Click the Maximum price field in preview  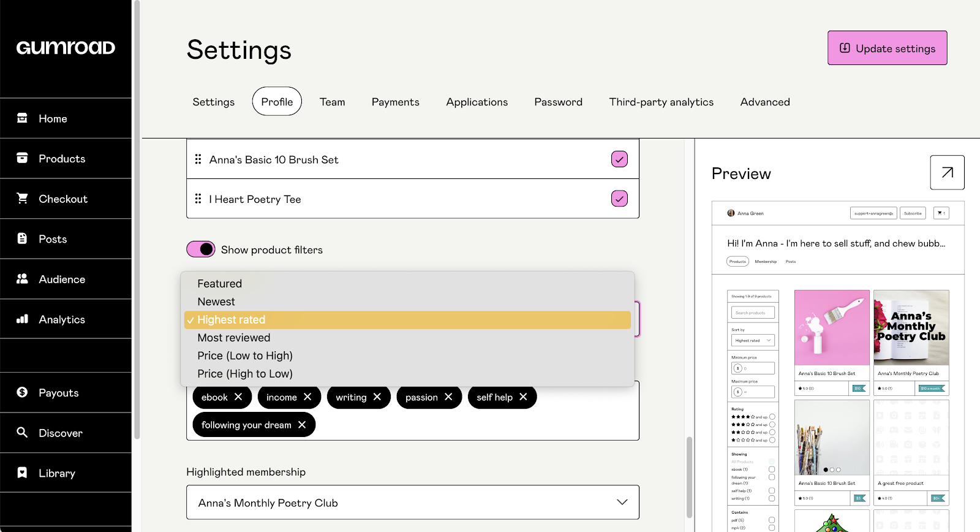(753, 392)
